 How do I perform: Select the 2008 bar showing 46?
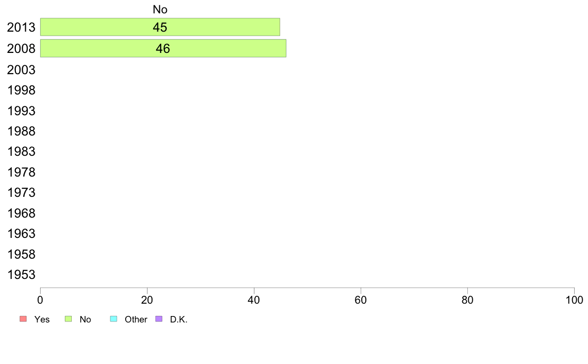click(163, 48)
